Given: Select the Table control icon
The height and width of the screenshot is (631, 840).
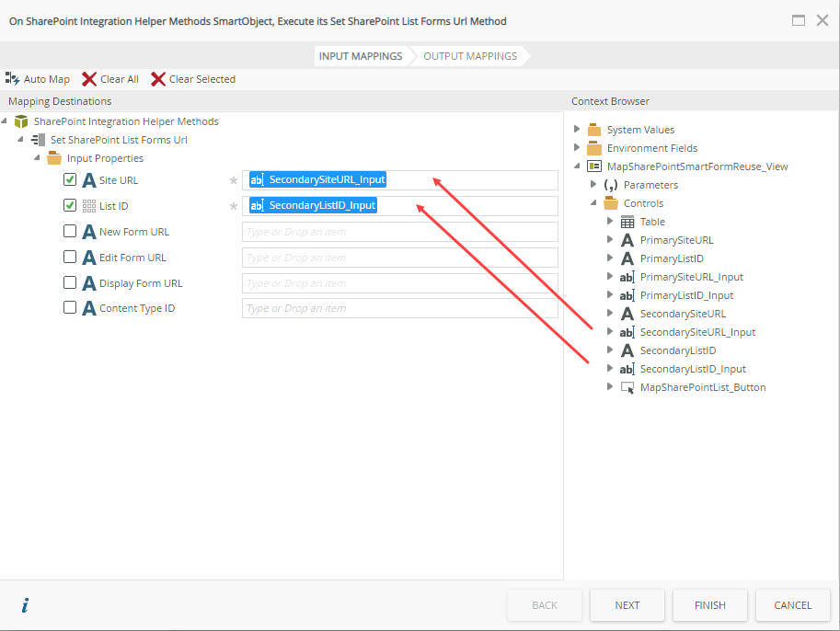Looking at the screenshot, I should click(x=627, y=222).
